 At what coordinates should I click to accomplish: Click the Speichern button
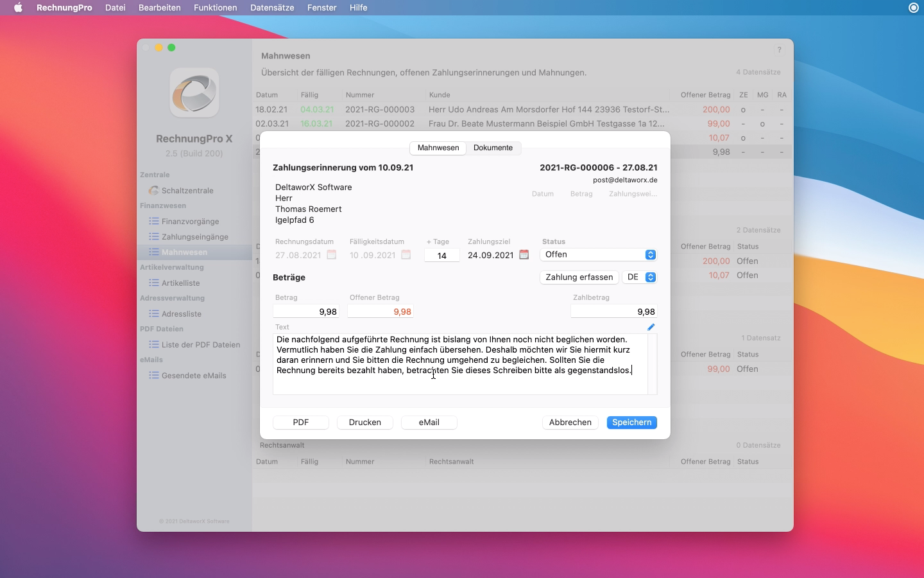[631, 423]
